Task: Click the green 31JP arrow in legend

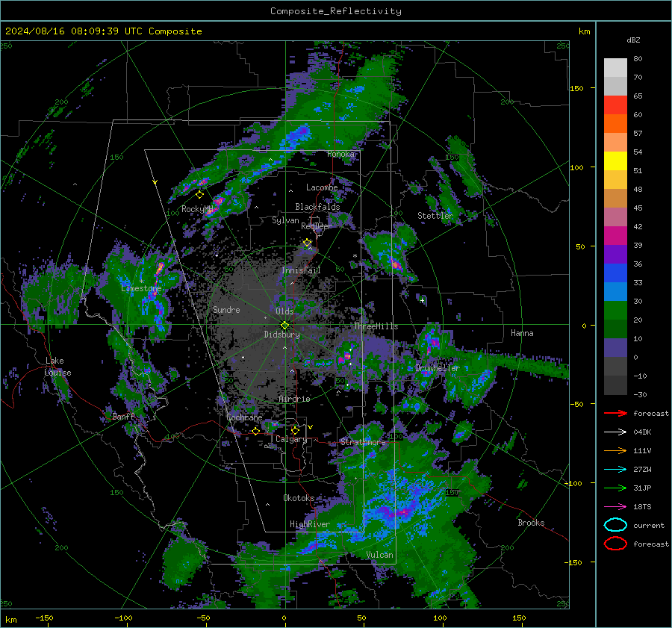Action: click(x=615, y=488)
